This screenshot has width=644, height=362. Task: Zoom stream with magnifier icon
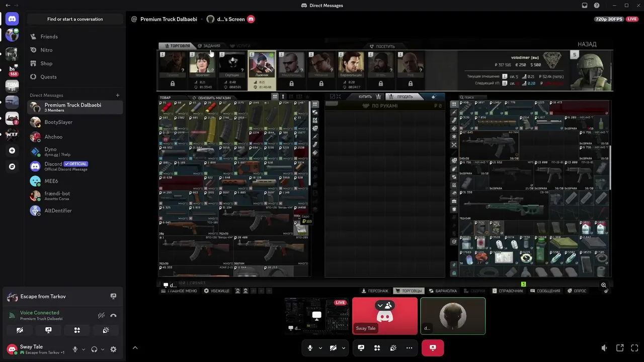coord(604,285)
